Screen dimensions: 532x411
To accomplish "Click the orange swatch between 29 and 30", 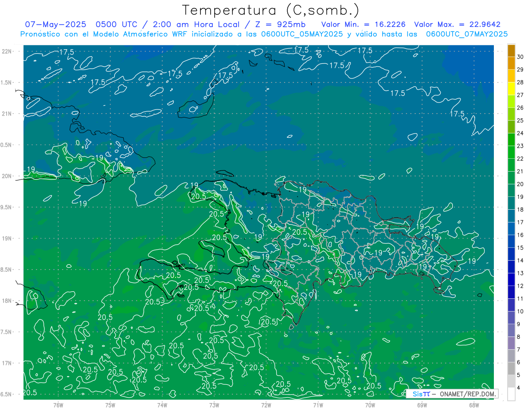I will (511, 63).
